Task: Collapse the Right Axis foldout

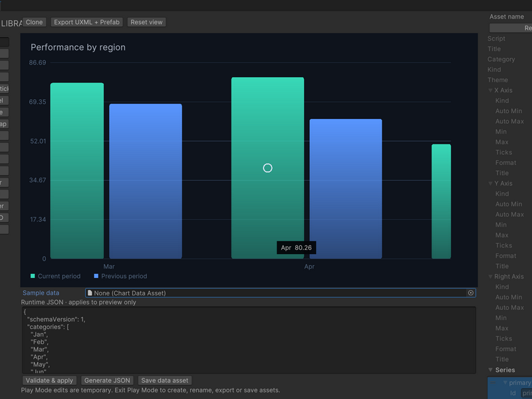Action: [490, 277]
